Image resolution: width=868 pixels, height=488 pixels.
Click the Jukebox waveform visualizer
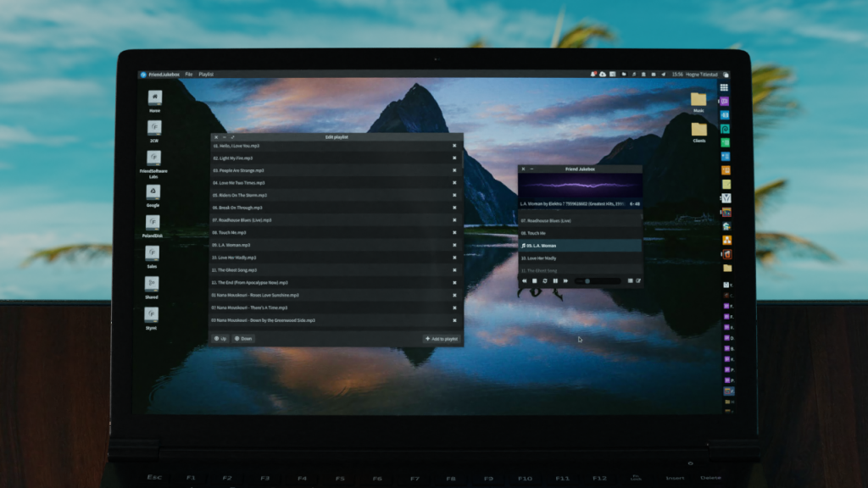580,186
